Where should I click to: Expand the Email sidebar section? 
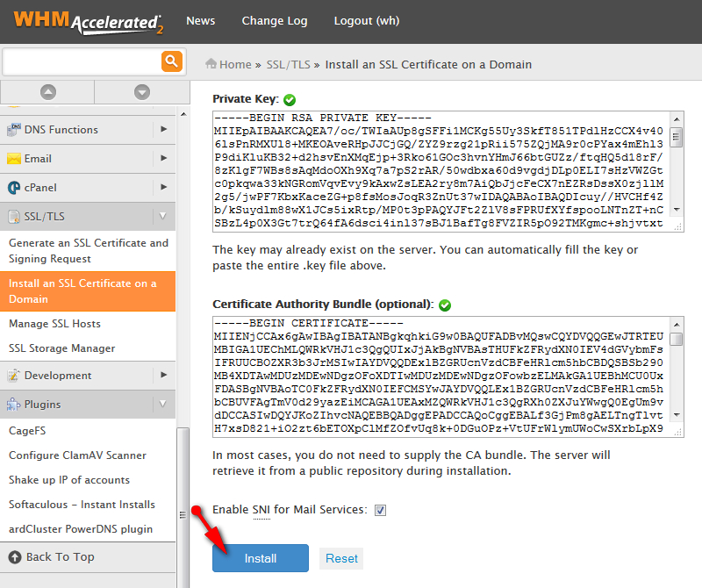tap(163, 159)
